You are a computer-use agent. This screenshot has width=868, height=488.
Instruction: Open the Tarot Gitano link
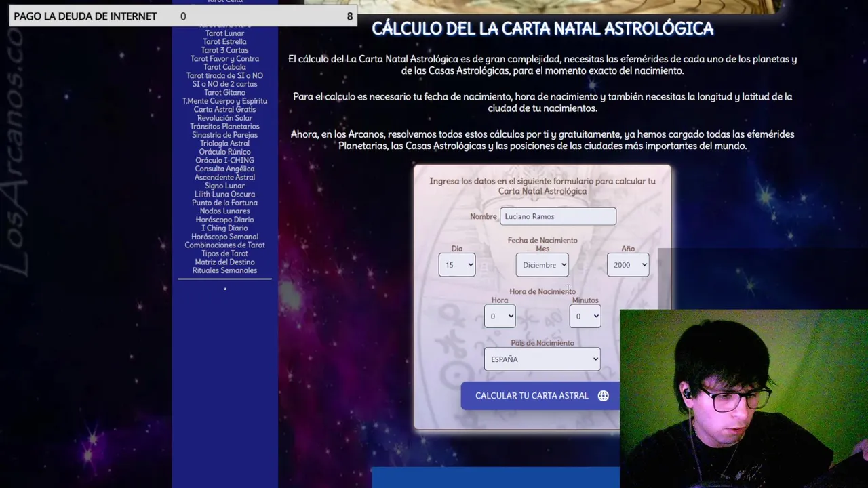pyautogui.click(x=224, y=92)
